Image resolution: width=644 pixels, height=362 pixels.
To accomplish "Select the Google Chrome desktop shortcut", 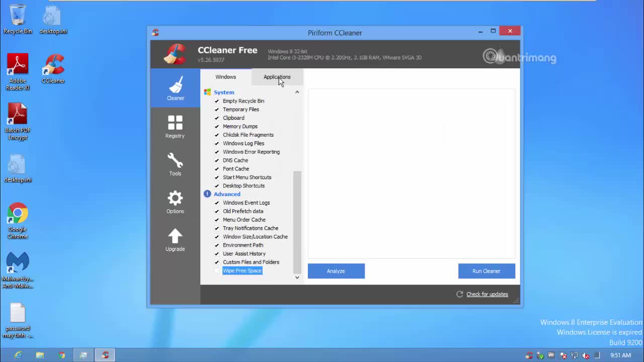I will pyautogui.click(x=18, y=221).
